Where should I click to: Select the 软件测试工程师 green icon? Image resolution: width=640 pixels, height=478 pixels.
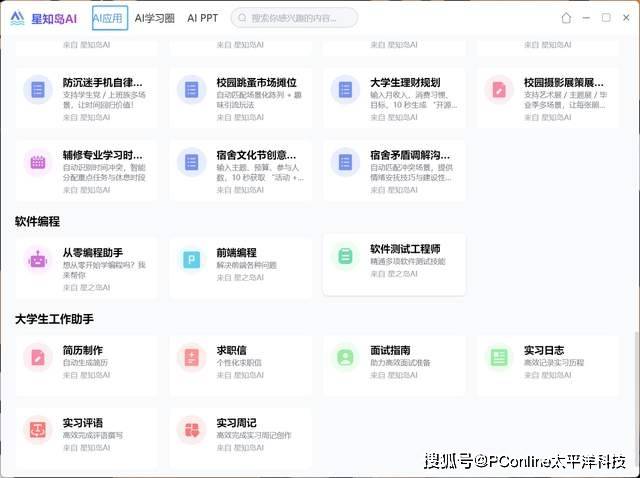(345, 256)
